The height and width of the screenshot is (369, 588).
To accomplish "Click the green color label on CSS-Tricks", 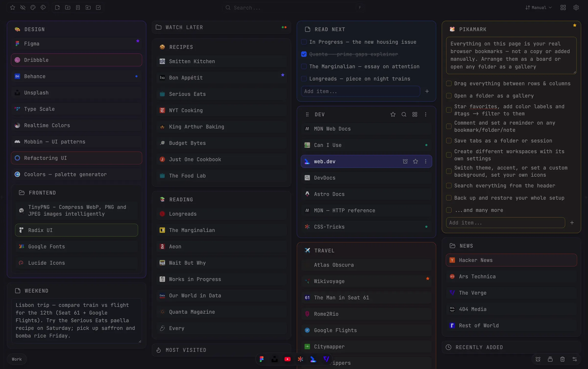I will tap(426, 227).
